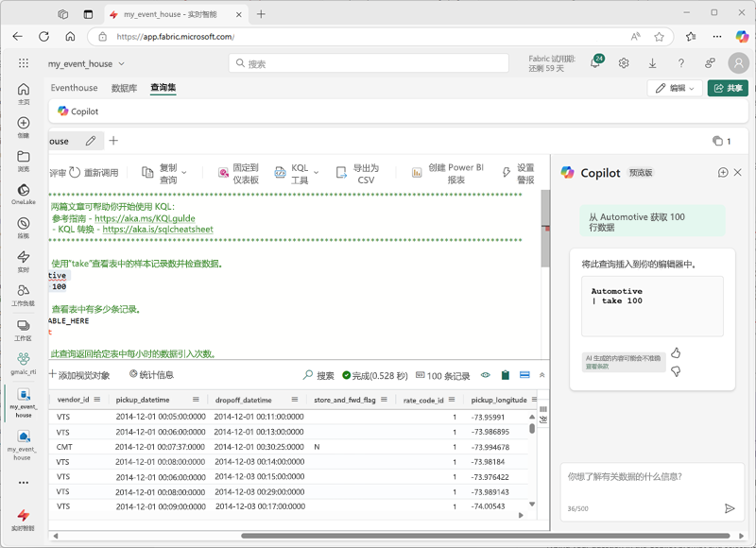
Task: Click the Set alert button
Action: tap(518, 174)
